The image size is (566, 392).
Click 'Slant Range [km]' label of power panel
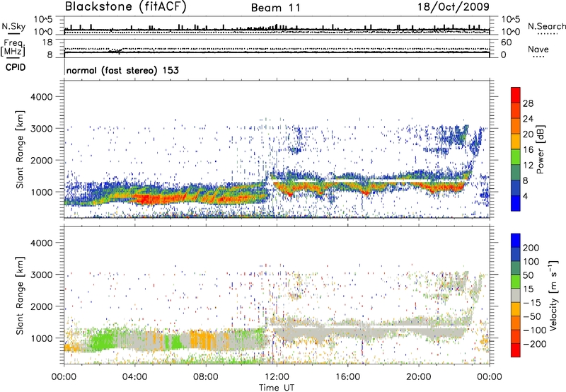click(20, 149)
